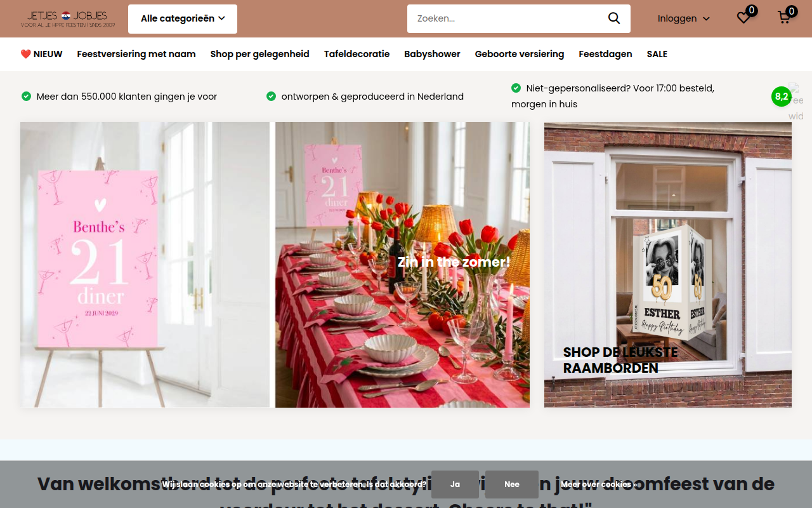Click 'ontworpen & geproduceerd in Nederland' text

tap(372, 97)
